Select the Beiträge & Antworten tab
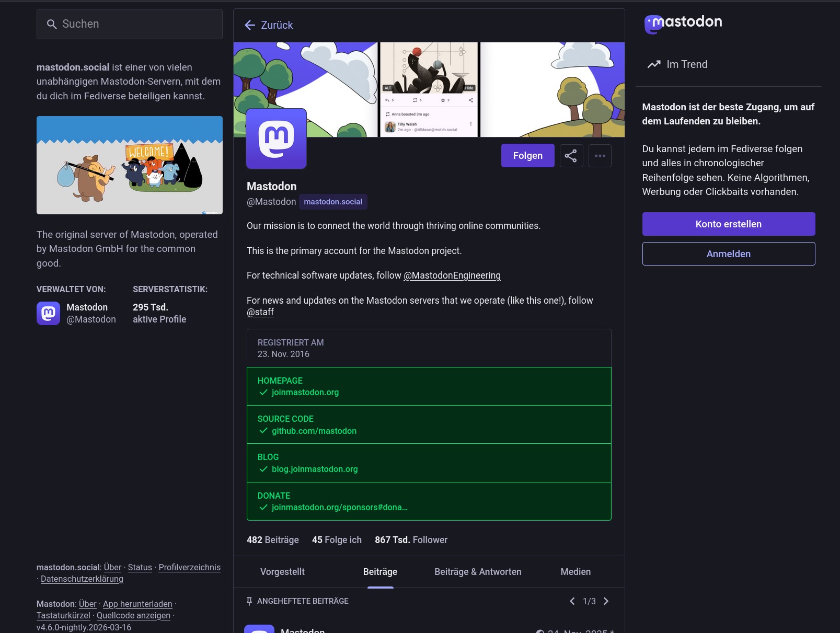 tap(477, 572)
